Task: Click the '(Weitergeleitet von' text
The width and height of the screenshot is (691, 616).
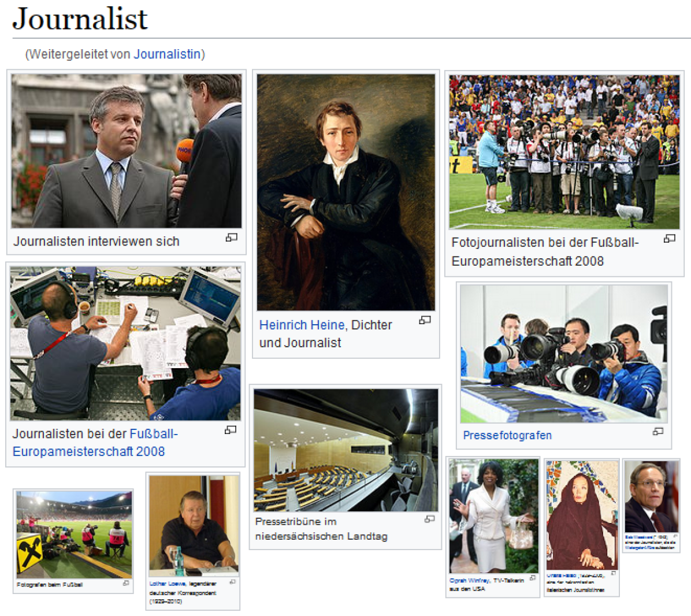Action: tap(78, 54)
